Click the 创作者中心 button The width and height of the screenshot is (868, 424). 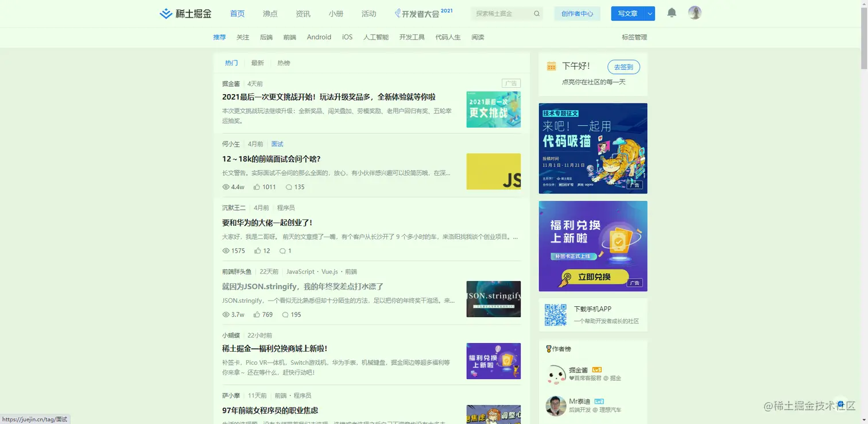(x=578, y=14)
